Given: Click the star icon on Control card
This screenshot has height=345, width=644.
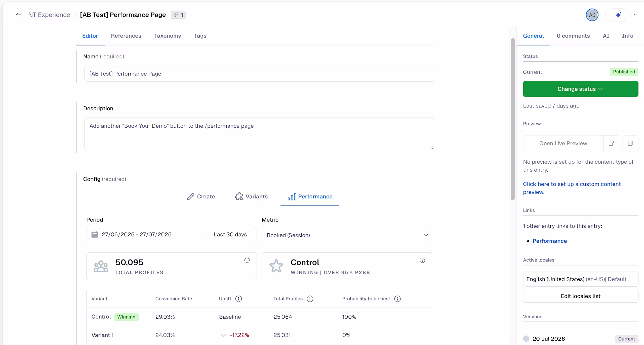Looking at the screenshot, I should pos(276,266).
